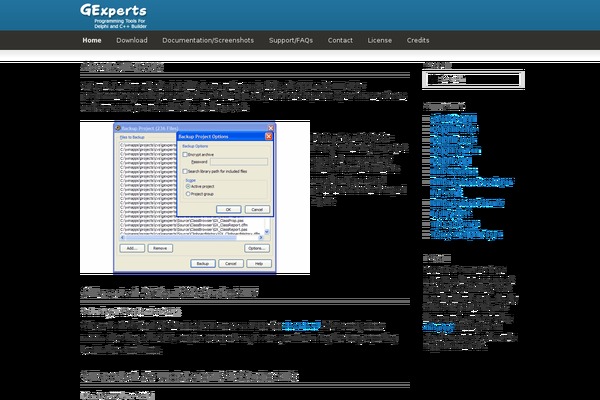Viewport: 600px width, 400px height.
Task: Tick the Encrypt archive checkbox
Action: tap(185, 155)
